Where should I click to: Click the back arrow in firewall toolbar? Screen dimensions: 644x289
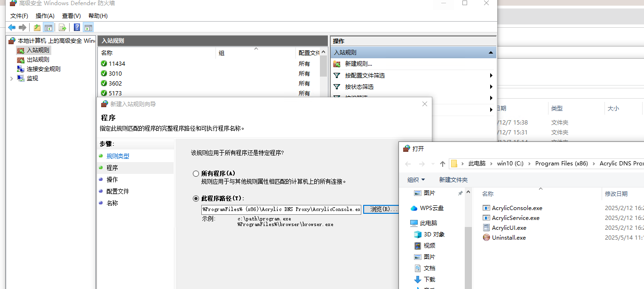click(x=12, y=27)
